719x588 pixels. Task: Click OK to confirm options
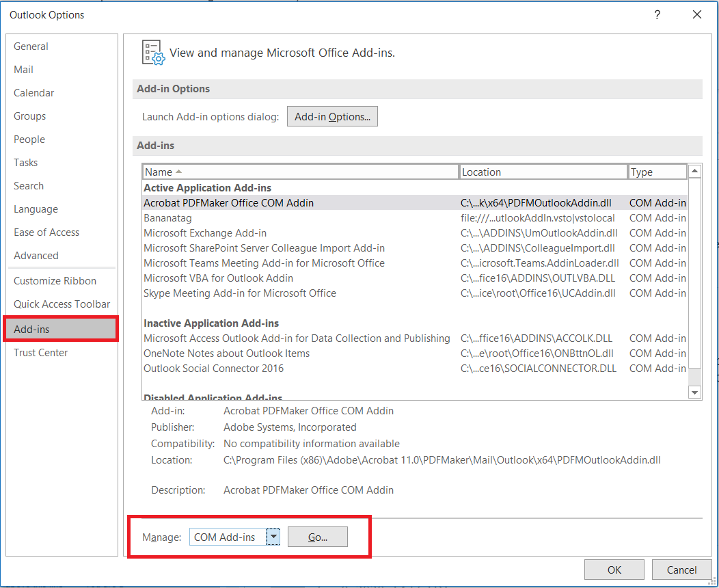614,570
